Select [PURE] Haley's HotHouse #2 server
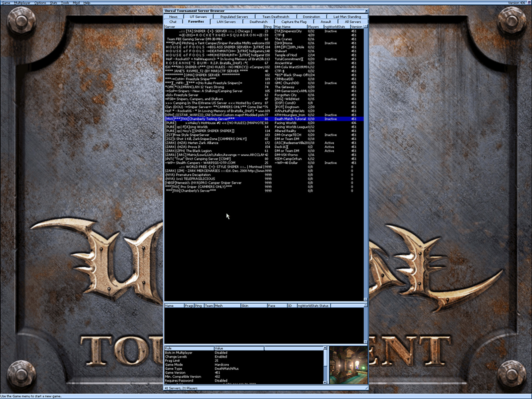Image resolution: width=532 pixels, height=399 pixels. (x=264, y=123)
